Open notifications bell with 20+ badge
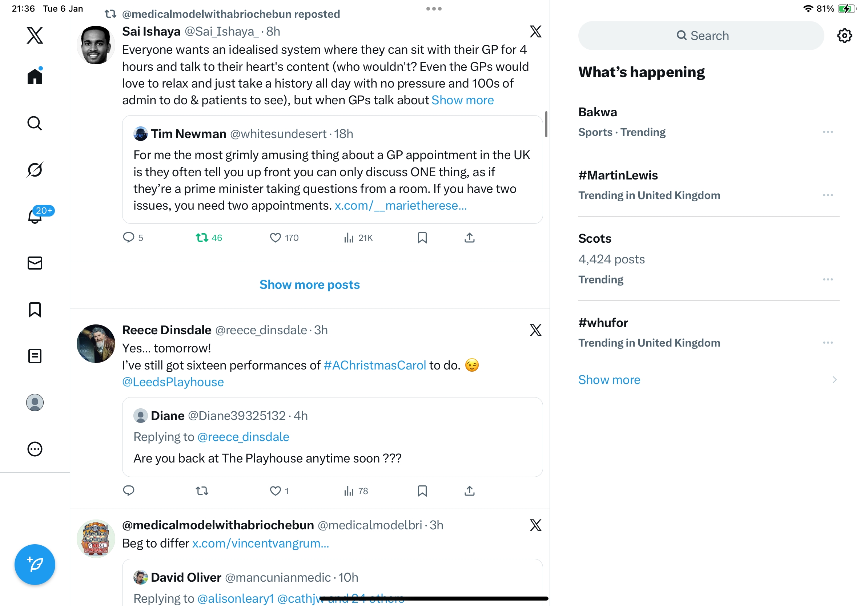 coord(35,217)
